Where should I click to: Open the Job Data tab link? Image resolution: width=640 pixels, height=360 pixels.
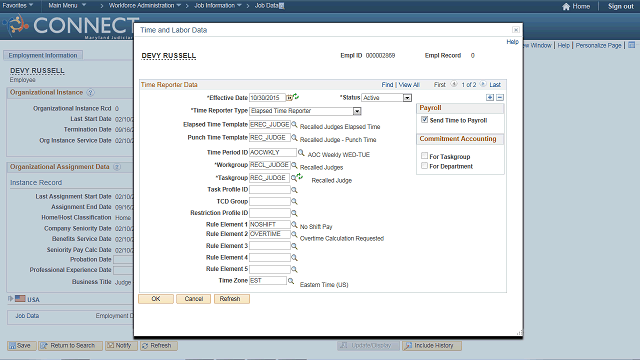pos(27,316)
